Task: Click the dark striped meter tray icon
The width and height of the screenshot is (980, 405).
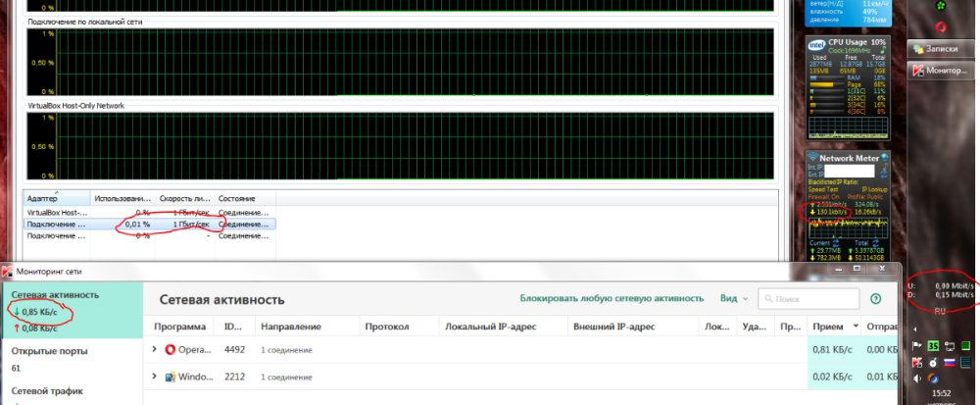Action: coord(965,362)
